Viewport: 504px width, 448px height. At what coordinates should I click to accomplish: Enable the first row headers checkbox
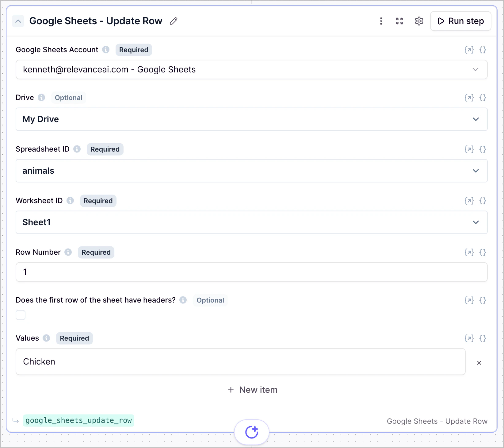coord(20,315)
